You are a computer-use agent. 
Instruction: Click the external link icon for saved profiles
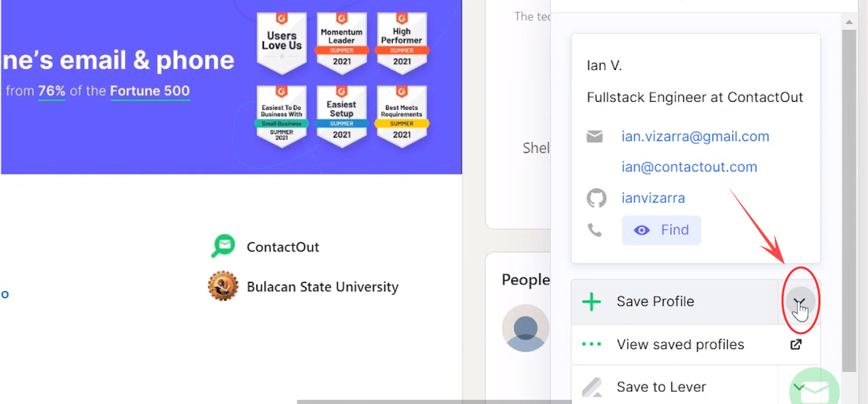click(796, 344)
